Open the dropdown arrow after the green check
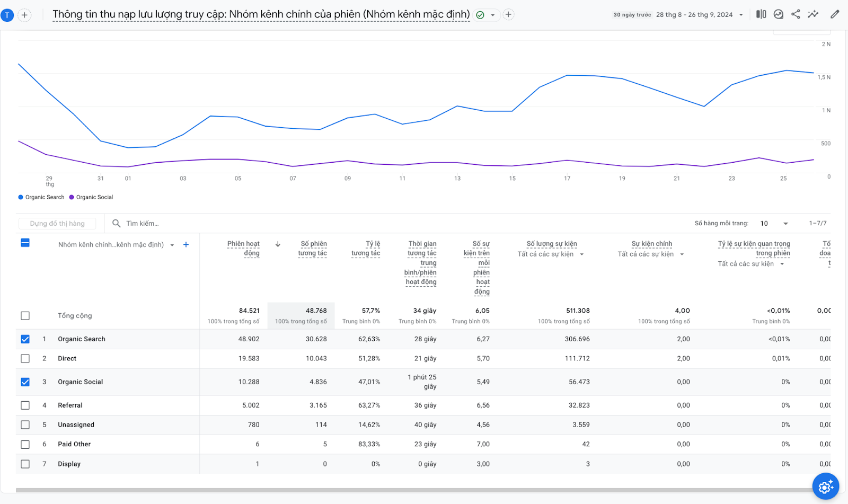The height and width of the screenshot is (504, 848). [x=493, y=15]
